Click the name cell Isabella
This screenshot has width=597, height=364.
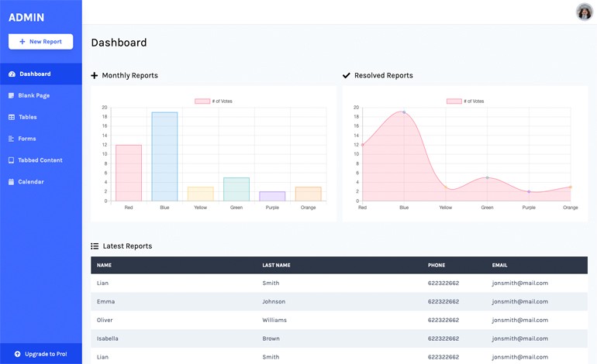[x=107, y=338]
